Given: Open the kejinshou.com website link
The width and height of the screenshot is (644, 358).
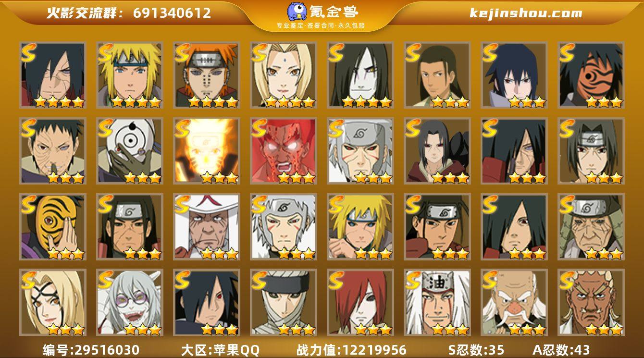Looking at the screenshot, I should 526,13.
